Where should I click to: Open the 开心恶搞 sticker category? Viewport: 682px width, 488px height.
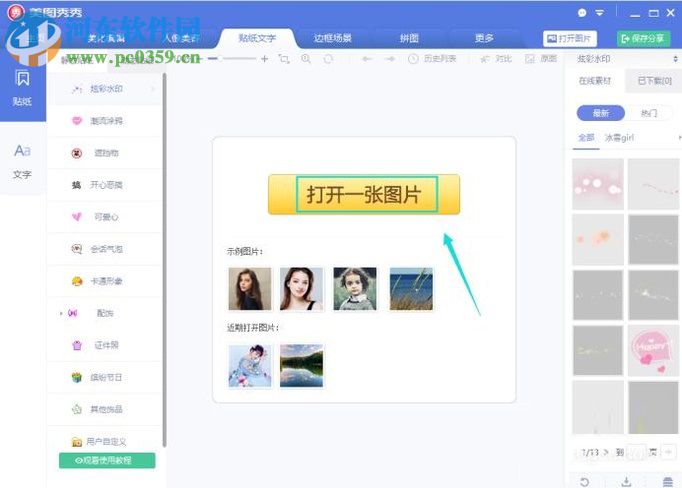104,185
